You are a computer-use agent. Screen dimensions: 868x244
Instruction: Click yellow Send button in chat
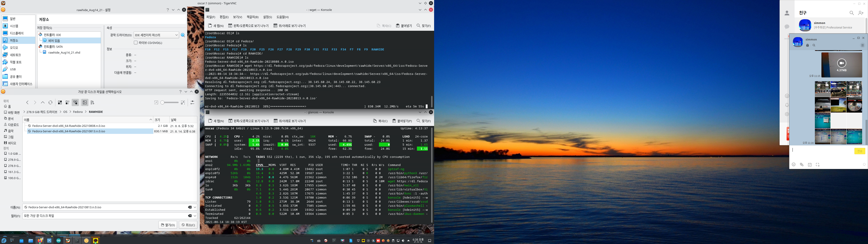(860, 151)
